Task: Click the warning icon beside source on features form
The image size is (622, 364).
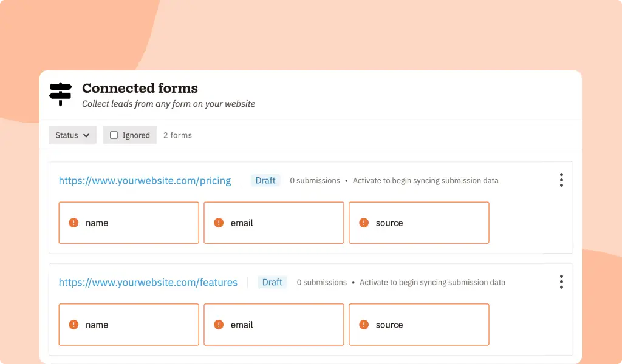Action: [x=364, y=325]
